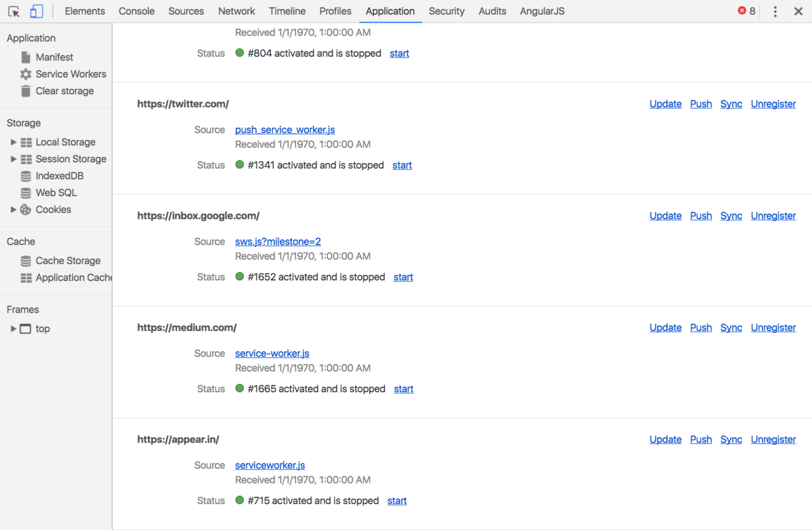Toggle device toolbar icon

(x=37, y=11)
